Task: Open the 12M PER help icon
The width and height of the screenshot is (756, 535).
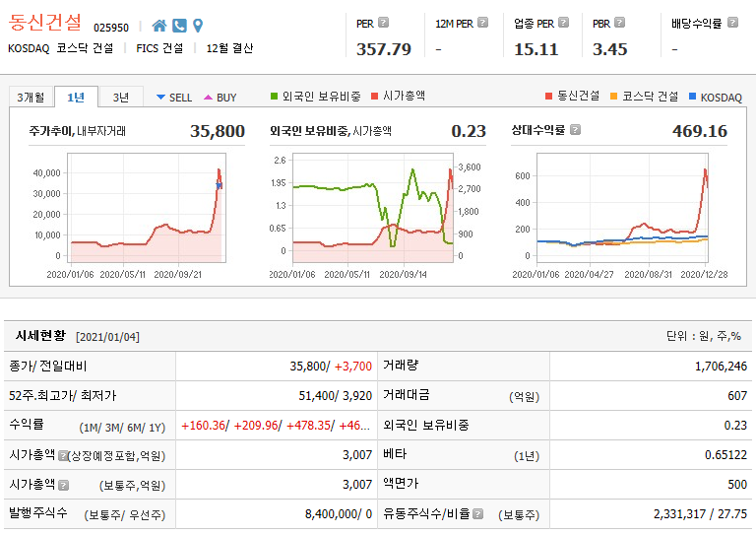Action: coord(482,23)
